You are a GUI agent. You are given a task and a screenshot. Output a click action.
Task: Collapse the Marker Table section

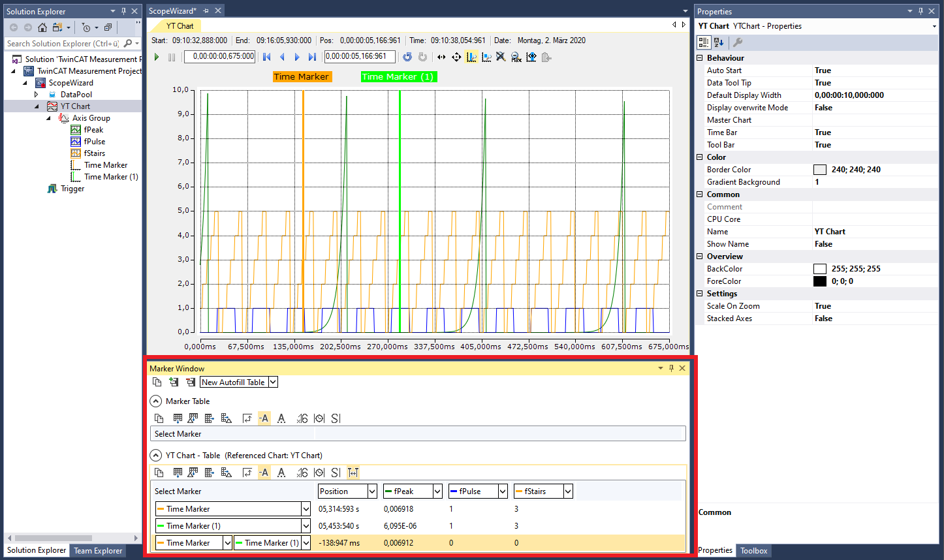click(156, 401)
